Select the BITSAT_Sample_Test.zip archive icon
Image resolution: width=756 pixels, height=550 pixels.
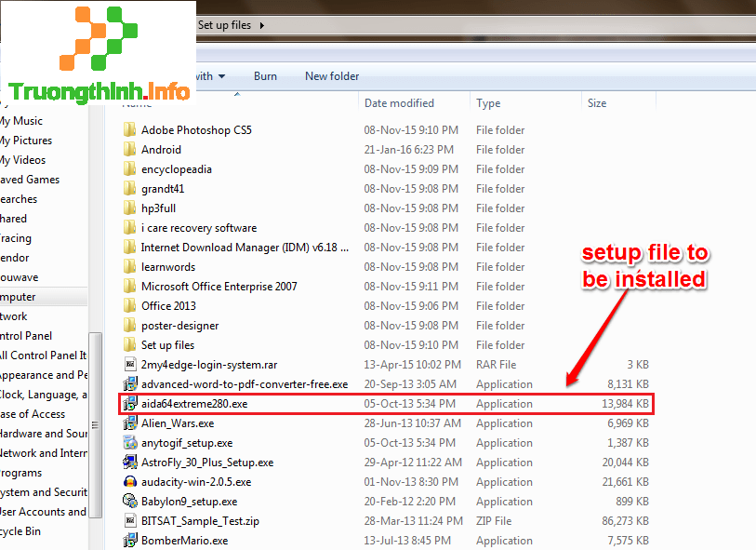129,520
